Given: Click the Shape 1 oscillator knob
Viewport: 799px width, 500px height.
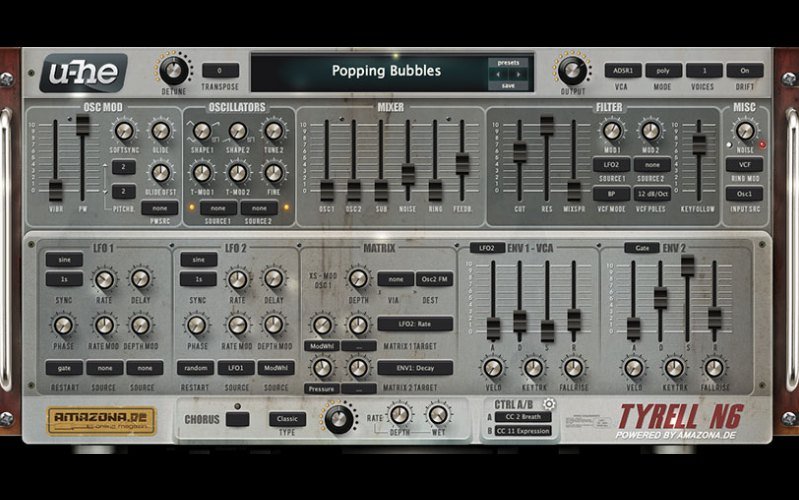Looking at the screenshot, I should (x=202, y=131).
